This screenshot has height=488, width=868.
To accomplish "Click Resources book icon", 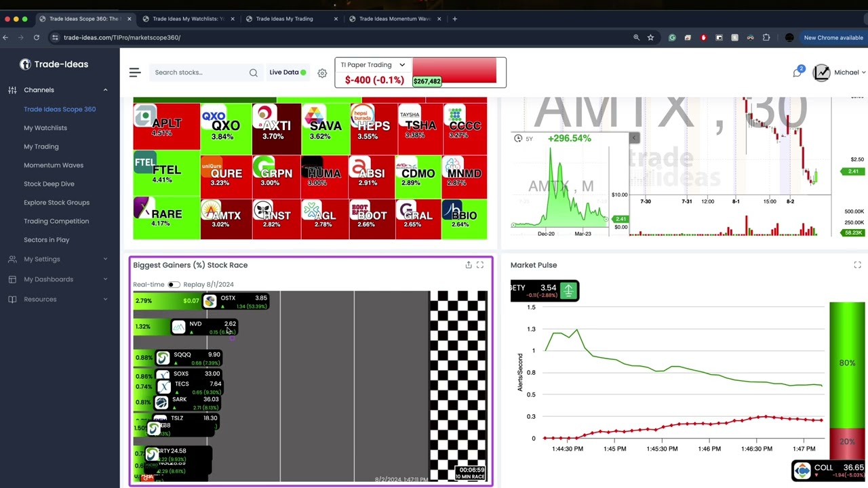I will tap(12, 300).
